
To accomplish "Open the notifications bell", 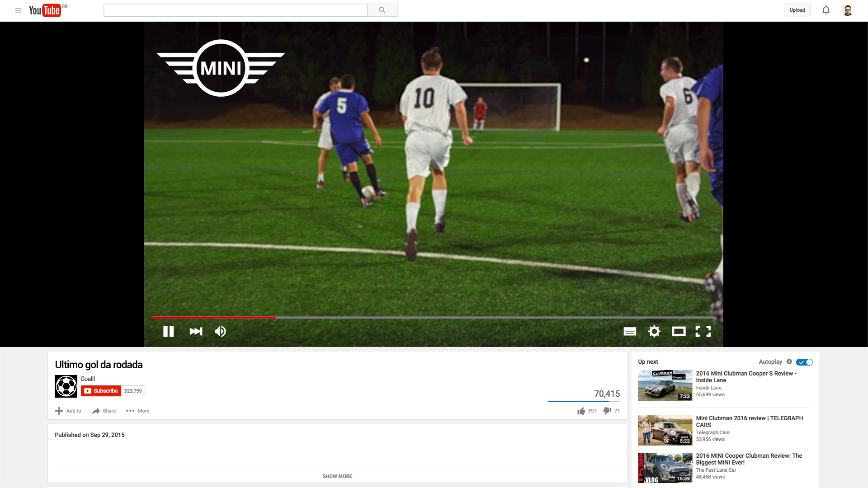I will 826,10.
